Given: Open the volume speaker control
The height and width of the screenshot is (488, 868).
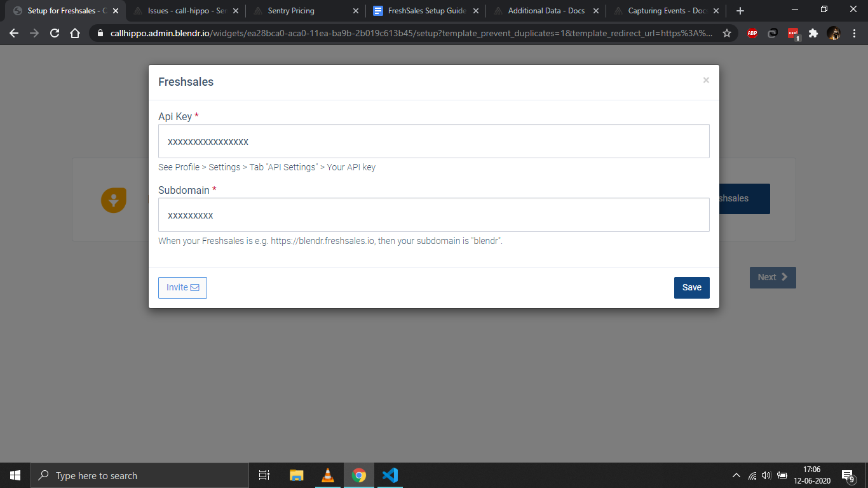Looking at the screenshot, I should tap(766, 475).
